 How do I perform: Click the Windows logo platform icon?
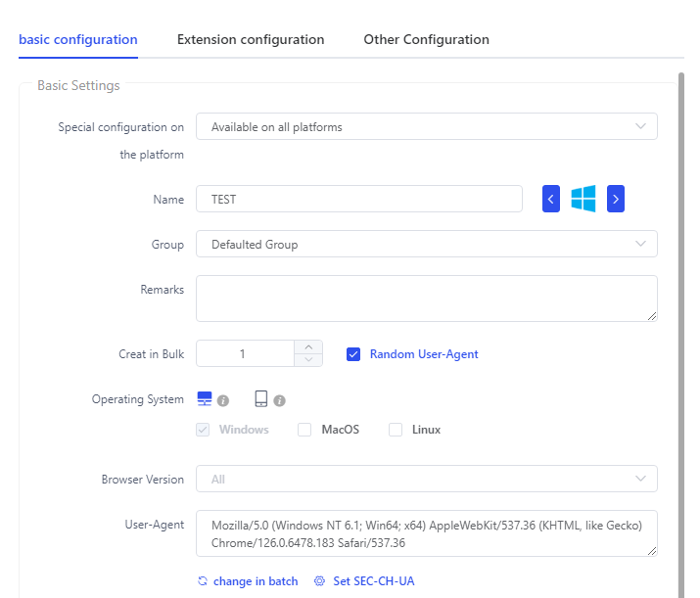pos(583,199)
